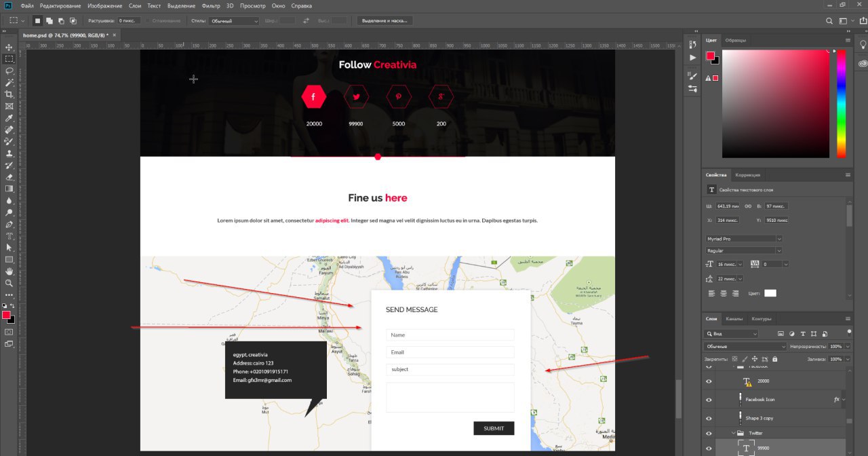Switch to the Каналы tab

click(734, 319)
